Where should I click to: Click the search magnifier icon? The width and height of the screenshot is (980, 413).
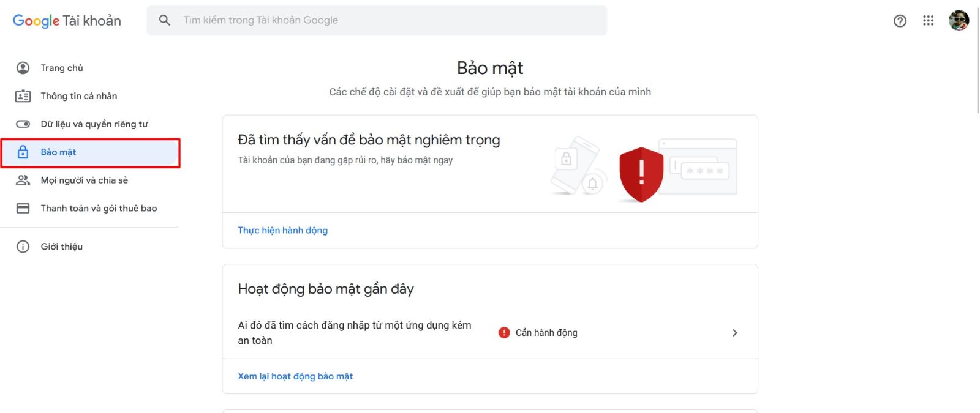[164, 20]
